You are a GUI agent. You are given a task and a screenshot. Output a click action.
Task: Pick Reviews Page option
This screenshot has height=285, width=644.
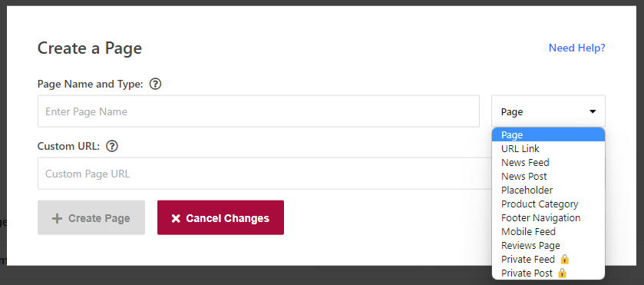(x=548, y=246)
